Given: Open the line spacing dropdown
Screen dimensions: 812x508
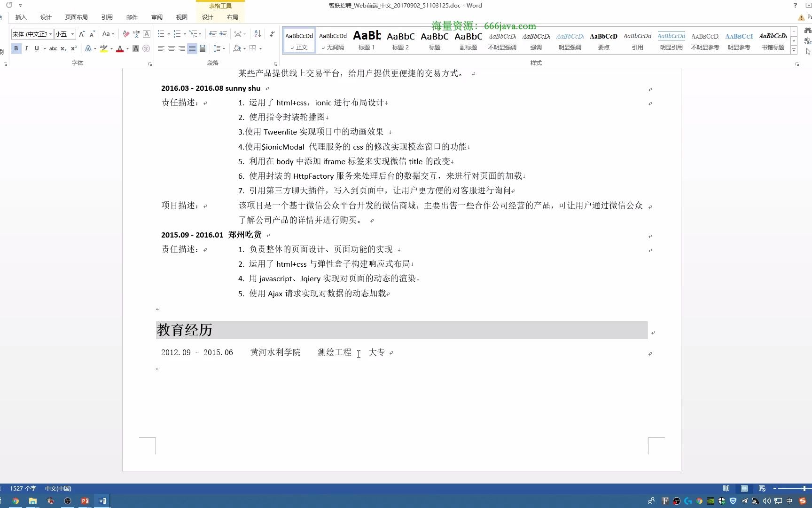Looking at the screenshot, I should click(219, 48).
